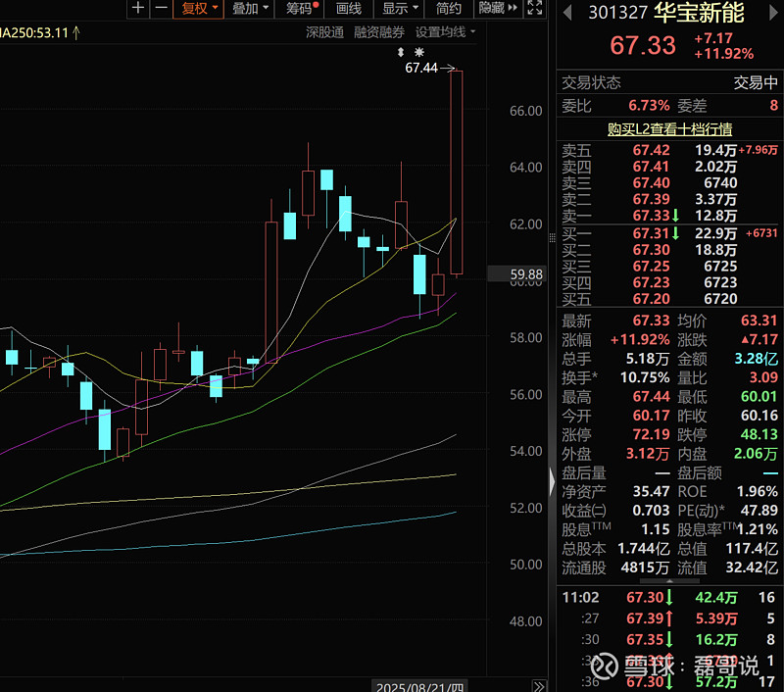The image size is (784, 692).
Task: Click the panel splitter grip handle
Action: pyautogui.click(x=552, y=238)
